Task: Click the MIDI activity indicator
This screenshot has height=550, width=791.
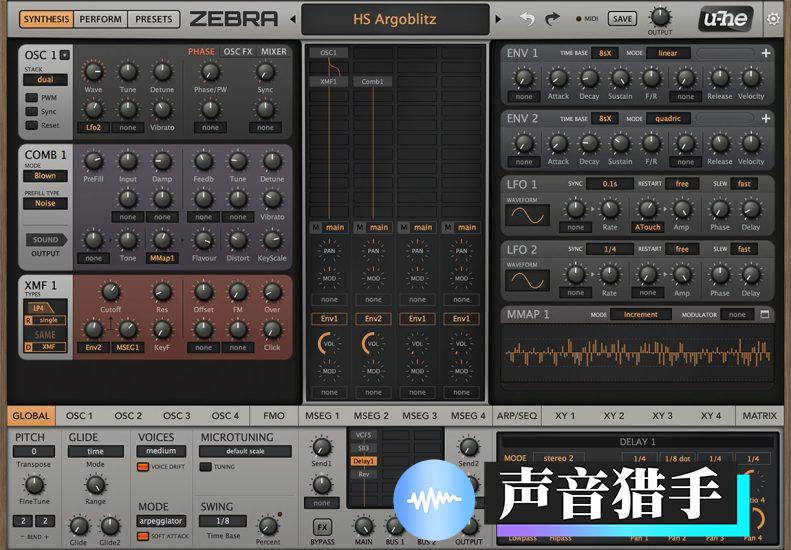Action: click(579, 19)
